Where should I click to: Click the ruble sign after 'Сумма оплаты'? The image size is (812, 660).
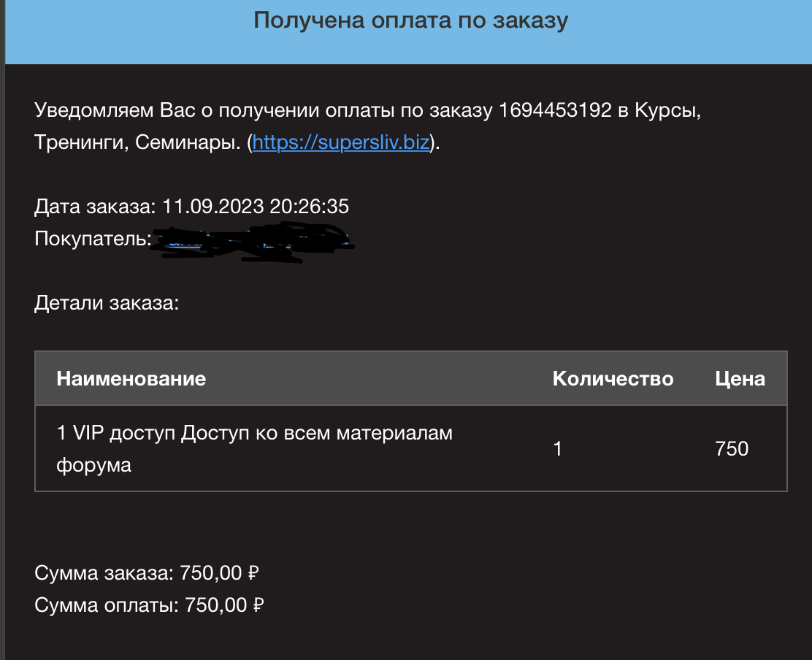(258, 605)
